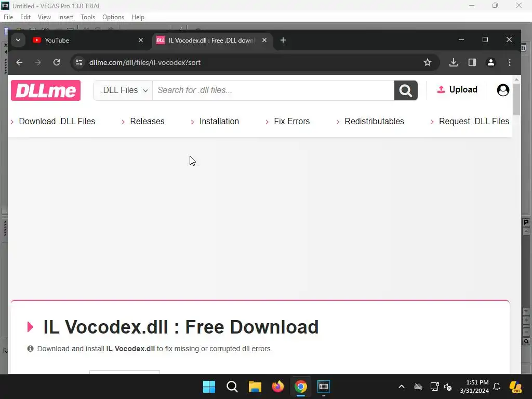This screenshot has width=532, height=399.
Task: Open the Download .DLL Files link
Action: click(57, 121)
